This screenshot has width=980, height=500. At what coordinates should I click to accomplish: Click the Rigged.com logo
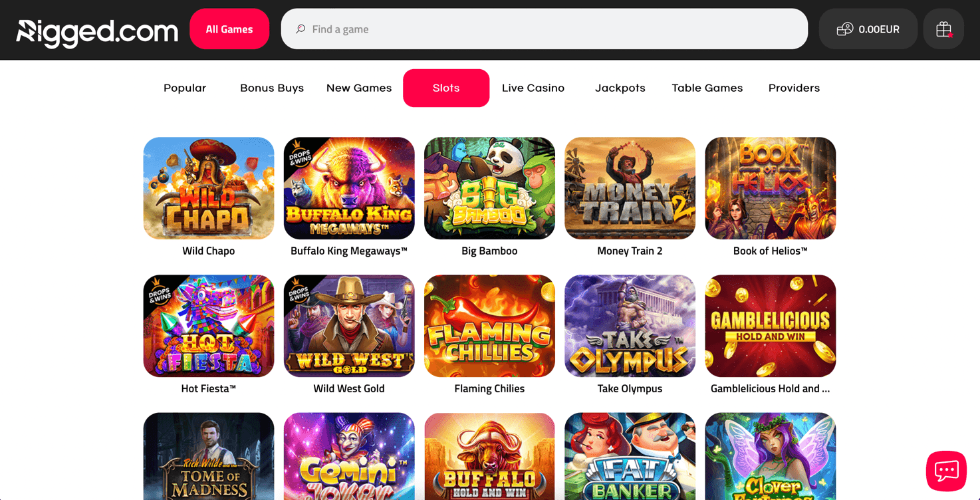tap(97, 31)
